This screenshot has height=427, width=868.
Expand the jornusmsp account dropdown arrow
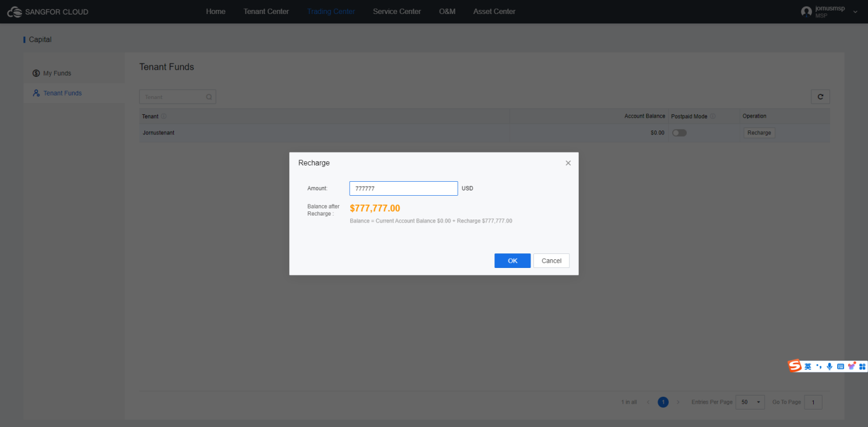855,12
